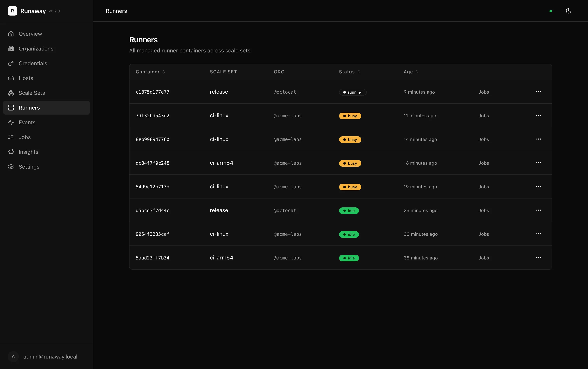
Task: Open the Credentials key icon
Action: coord(11,64)
